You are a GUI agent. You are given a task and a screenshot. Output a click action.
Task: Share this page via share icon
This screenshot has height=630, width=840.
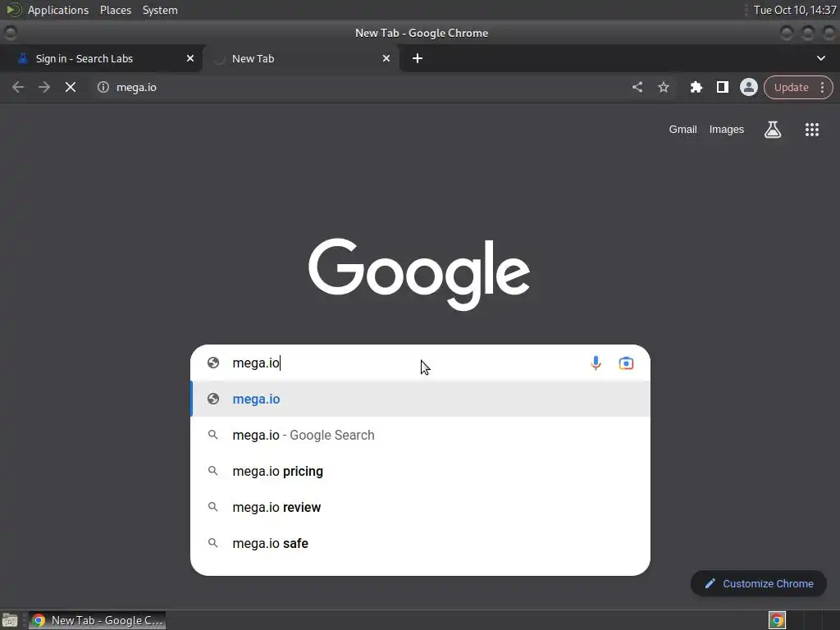pyautogui.click(x=637, y=87)
